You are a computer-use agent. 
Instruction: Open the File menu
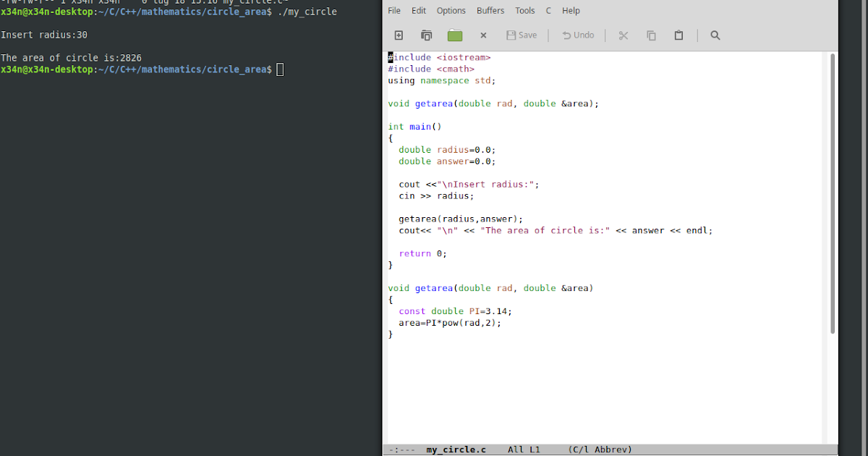point(393,10)
